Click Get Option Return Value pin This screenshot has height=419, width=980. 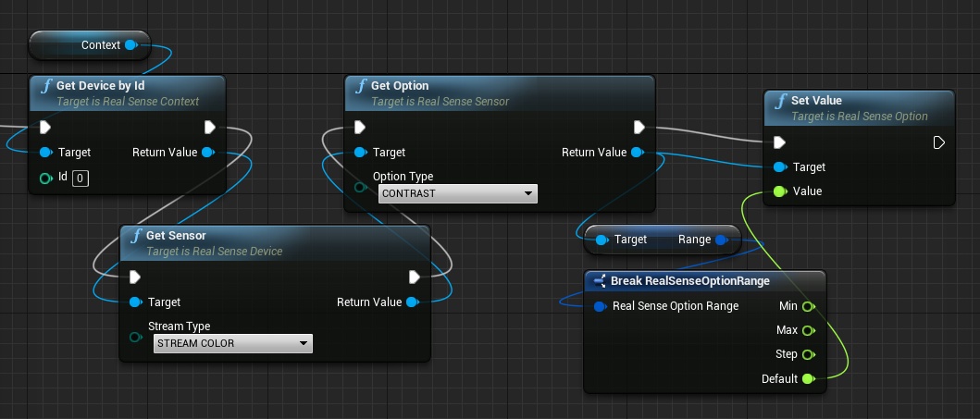pyautogui.click(x=637, y=152)
